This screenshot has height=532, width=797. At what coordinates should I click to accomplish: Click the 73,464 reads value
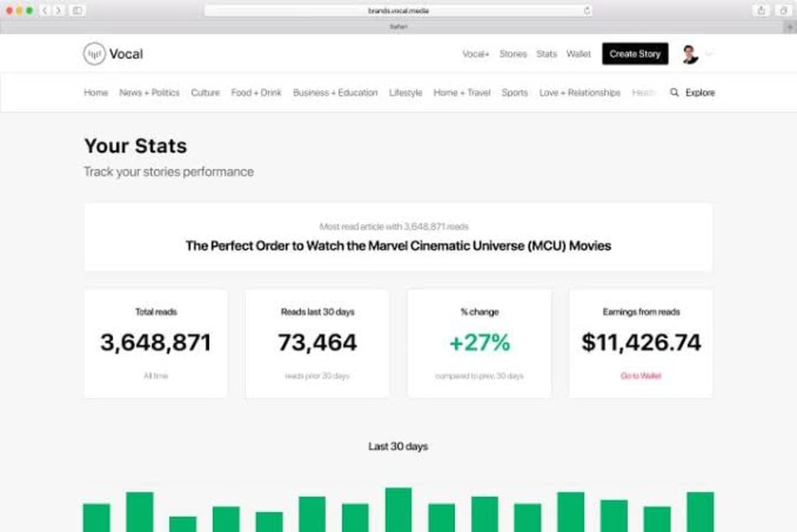[x=318, y=342]
